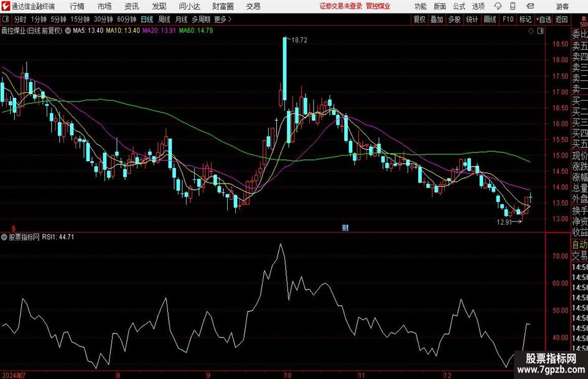Open the 多周期 multi-period view

pos(201,19)
